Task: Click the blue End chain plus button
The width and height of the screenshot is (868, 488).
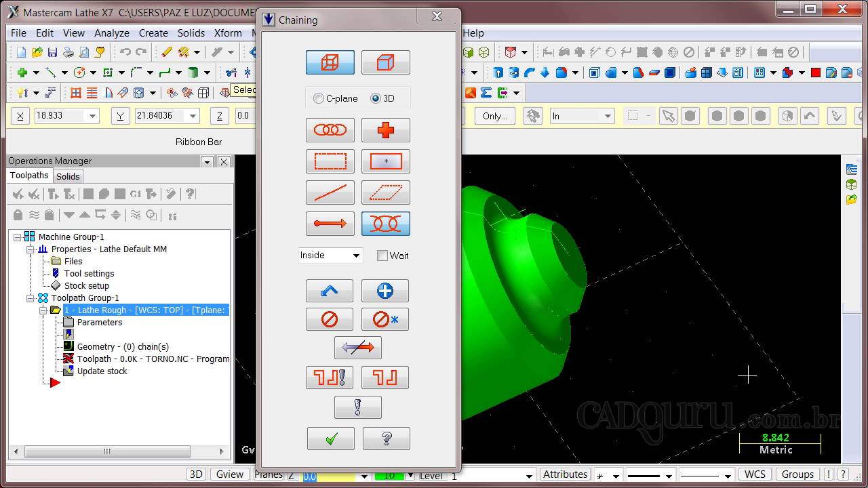Action: 385,291
